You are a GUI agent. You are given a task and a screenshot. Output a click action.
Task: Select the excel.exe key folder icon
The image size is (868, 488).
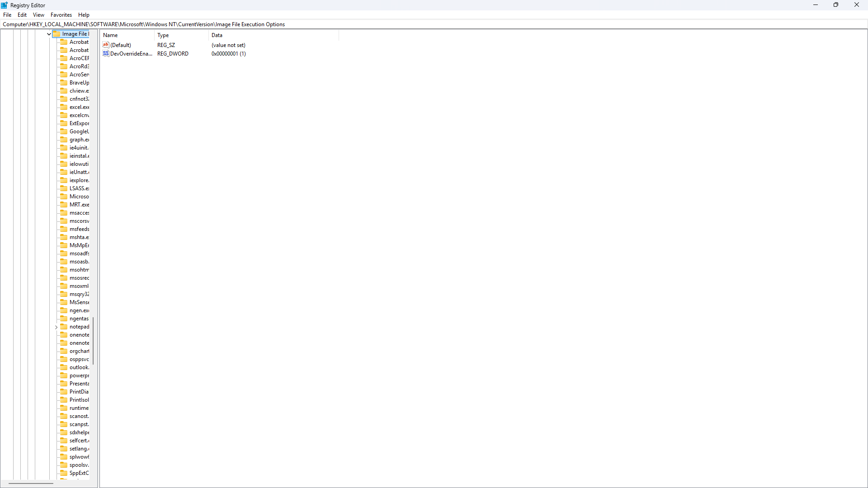click(x=64, y=107)
